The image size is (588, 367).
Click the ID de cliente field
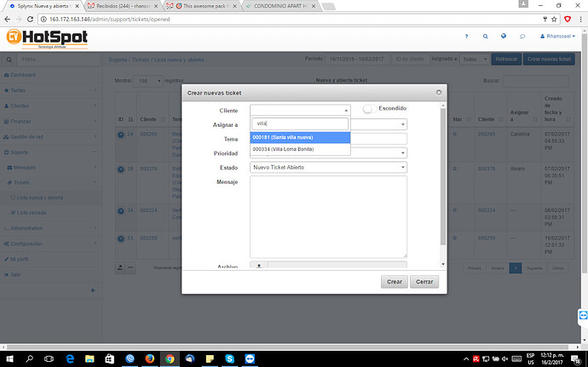click(x=410, y=59)
